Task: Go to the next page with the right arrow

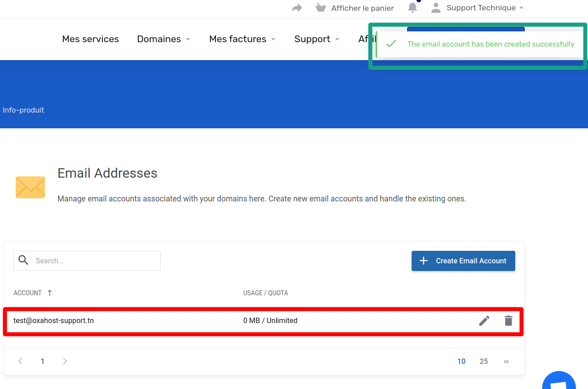Action: [65, 361]
